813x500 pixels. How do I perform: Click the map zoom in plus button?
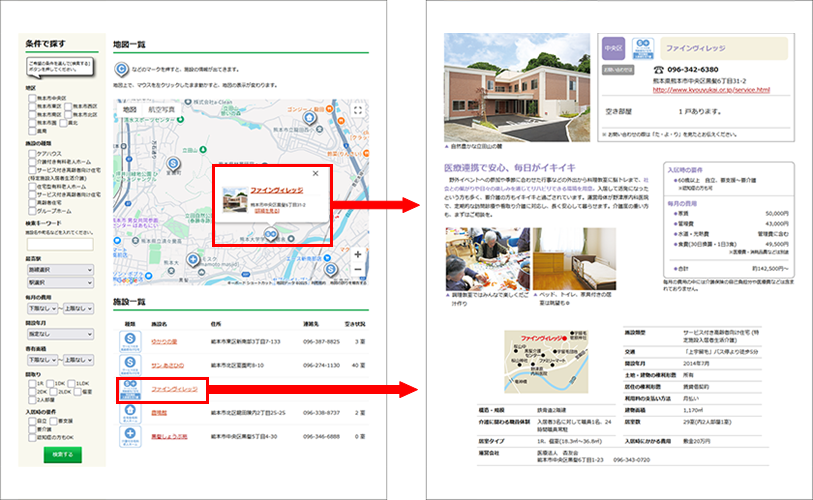click(x=357, y=254)
